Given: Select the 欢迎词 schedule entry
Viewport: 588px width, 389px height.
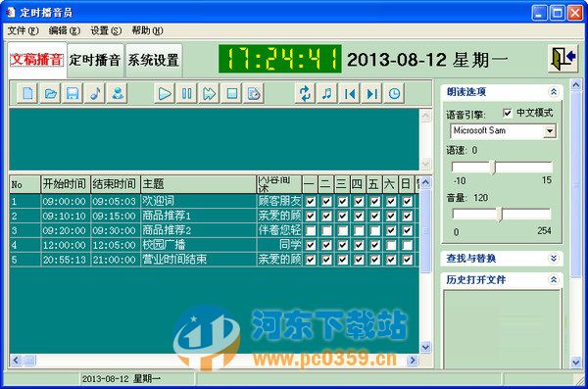Looking at the screenshot, I should coord(198,202).
